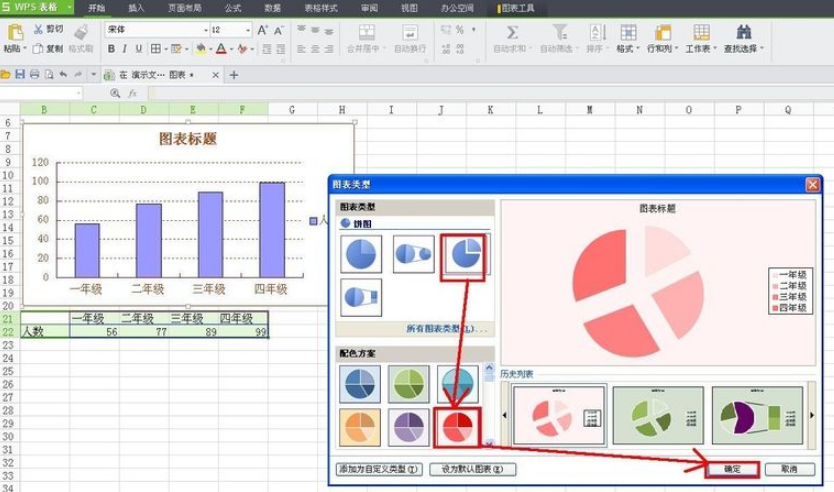Click the Save icon in quick access bar

(x=20, y=74)
